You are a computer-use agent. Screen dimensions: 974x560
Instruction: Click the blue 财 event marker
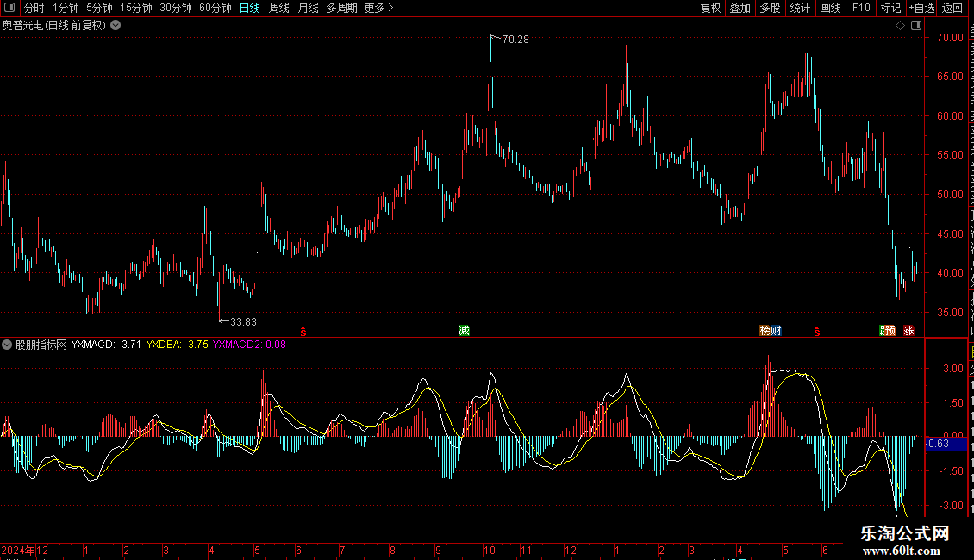click(776, 330)
